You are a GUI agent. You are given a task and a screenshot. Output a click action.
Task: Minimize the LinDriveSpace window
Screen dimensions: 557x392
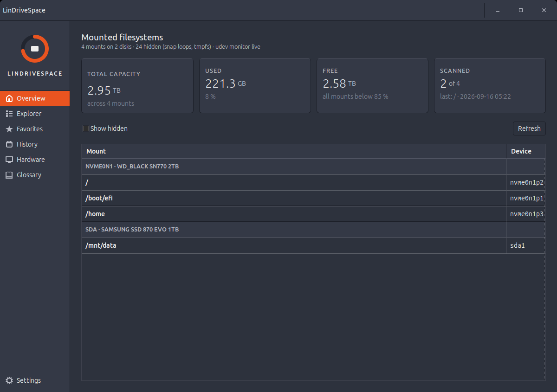(x=498, y=10)
